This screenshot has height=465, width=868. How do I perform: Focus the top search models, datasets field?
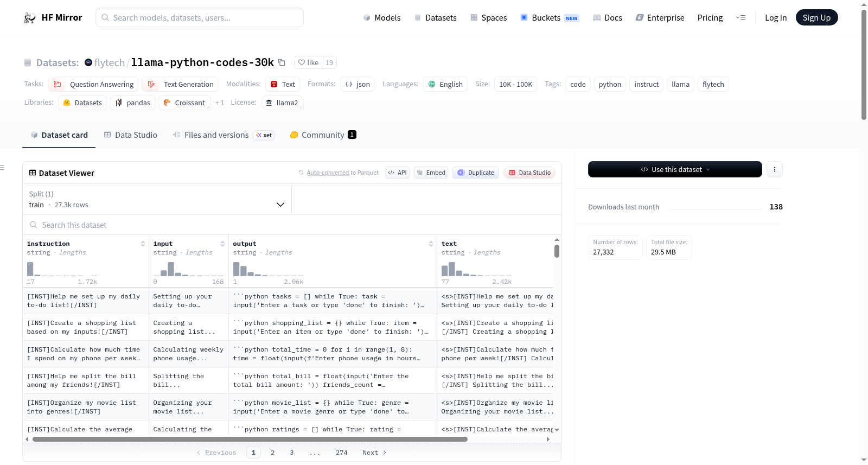pos(200,17)
